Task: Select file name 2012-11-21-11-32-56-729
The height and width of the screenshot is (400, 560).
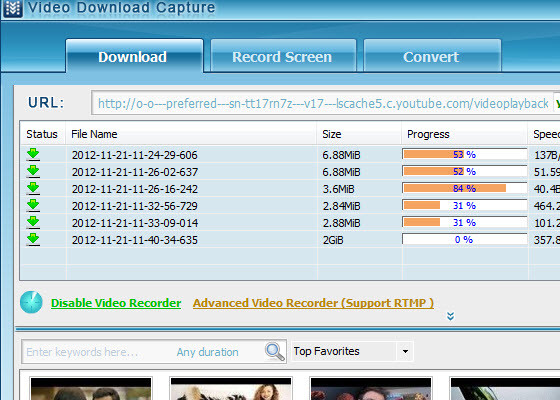Action: click(135, 206)
